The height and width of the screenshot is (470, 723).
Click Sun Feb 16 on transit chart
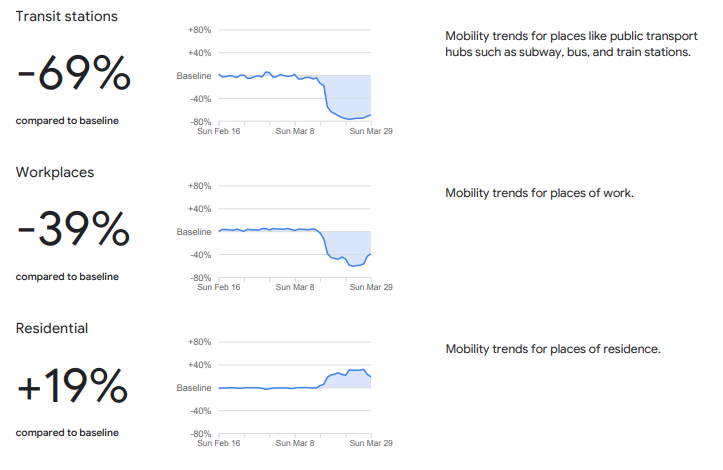219,131
